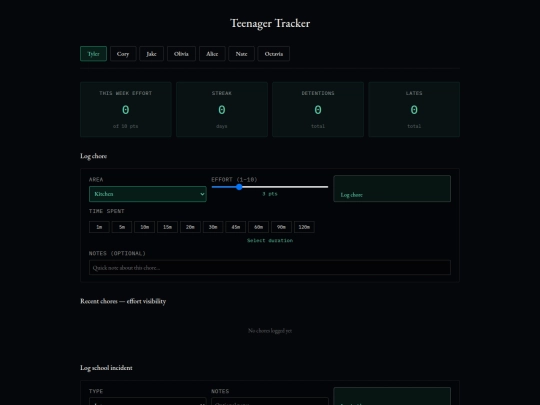Select the 120m duration option
This screenshot has width=540, height=405.
click(x=304, y=227)
